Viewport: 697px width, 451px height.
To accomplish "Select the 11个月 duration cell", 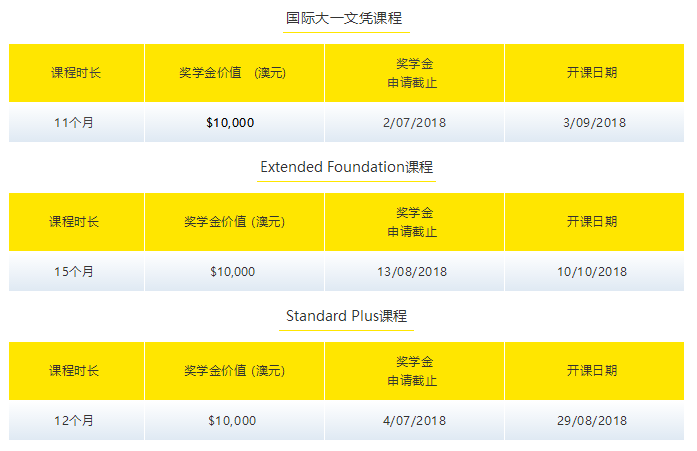I will (x=74, y=123).
